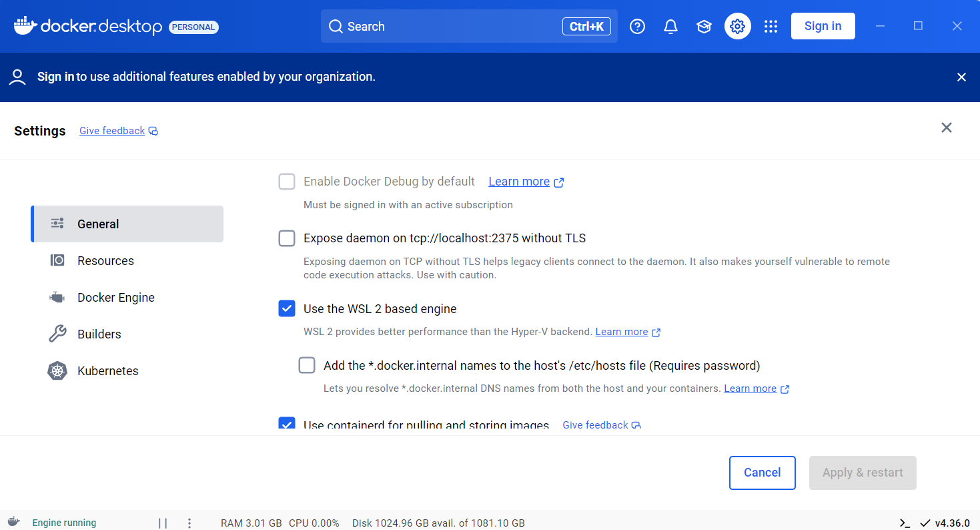Click the Docker Desktop whale logo
Image resolution: width=980 pixels, height=530 pixels.
click(x=25, y=26)
